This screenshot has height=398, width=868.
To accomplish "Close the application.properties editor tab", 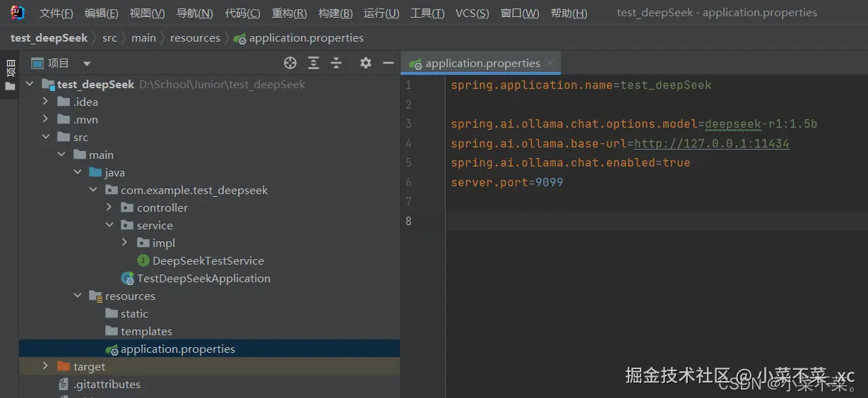I will click(552, 63).
